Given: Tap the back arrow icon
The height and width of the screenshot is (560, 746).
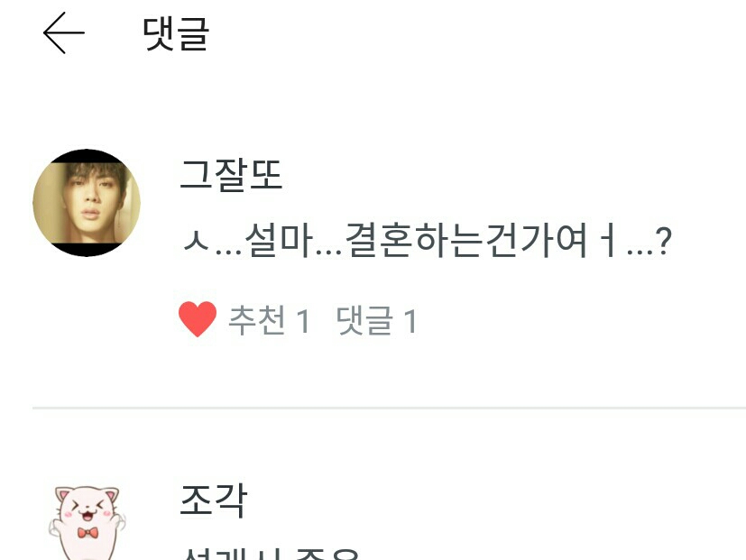Looking at the screenshot, I should point(64,32).
